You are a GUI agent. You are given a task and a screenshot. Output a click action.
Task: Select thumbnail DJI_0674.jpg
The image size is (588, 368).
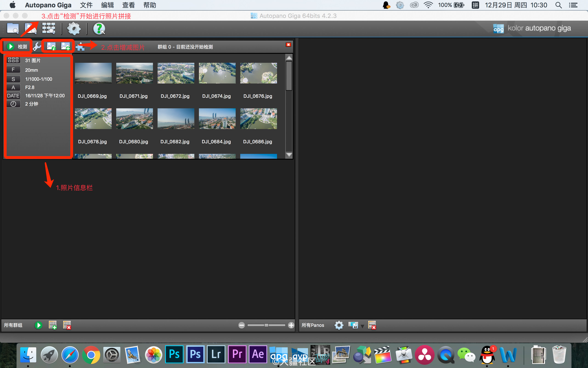217,73
